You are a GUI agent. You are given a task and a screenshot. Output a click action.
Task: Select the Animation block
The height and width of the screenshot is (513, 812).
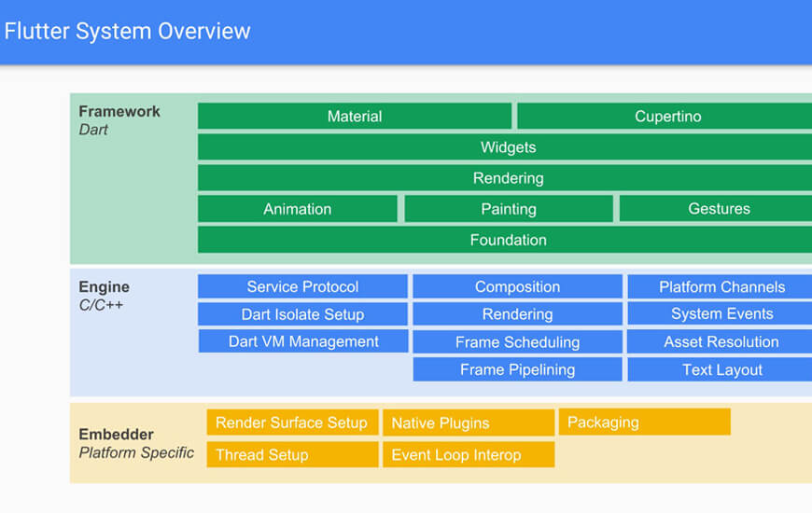(297, 209)
